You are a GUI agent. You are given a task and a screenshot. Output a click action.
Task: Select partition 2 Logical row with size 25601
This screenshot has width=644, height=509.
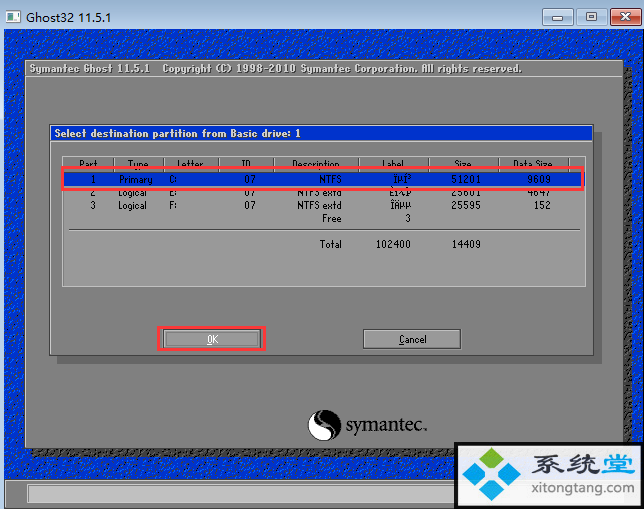322,193
